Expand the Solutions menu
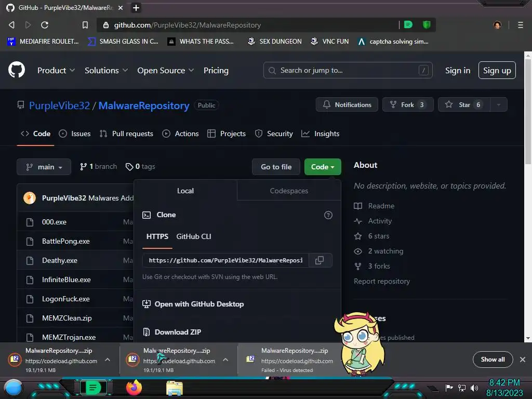 point(106,70)
